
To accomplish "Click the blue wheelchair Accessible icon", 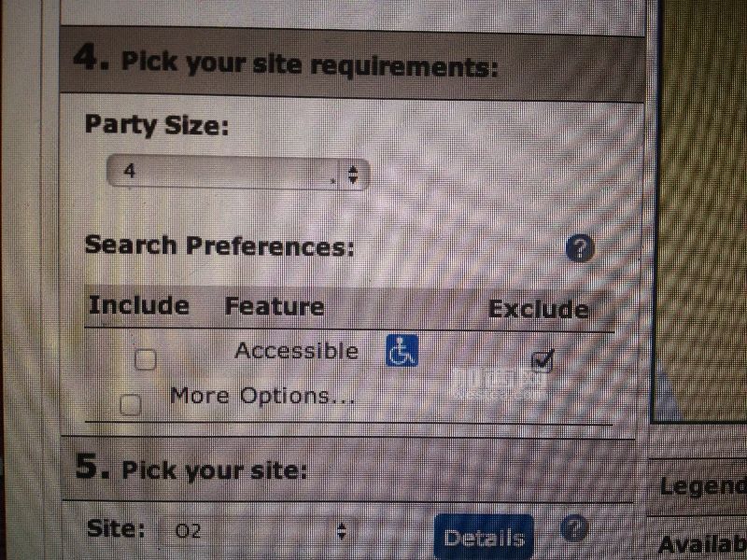I will click(x=402, y=351).
